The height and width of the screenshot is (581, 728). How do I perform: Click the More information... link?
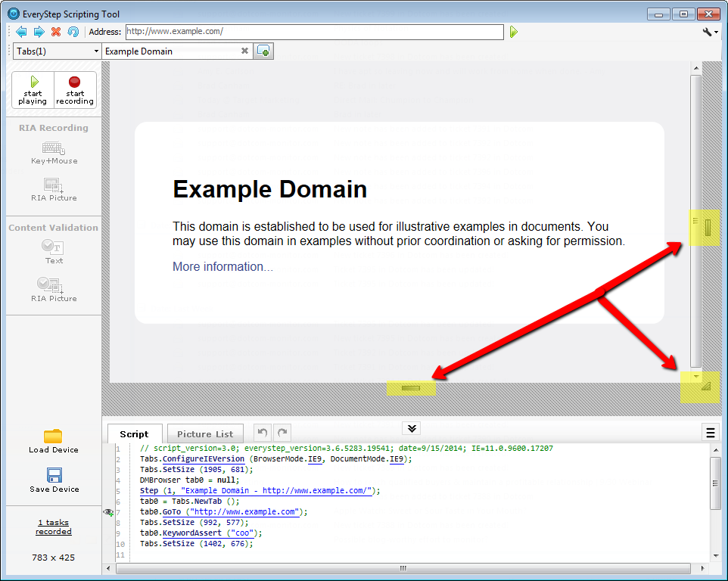coord(222,267)
